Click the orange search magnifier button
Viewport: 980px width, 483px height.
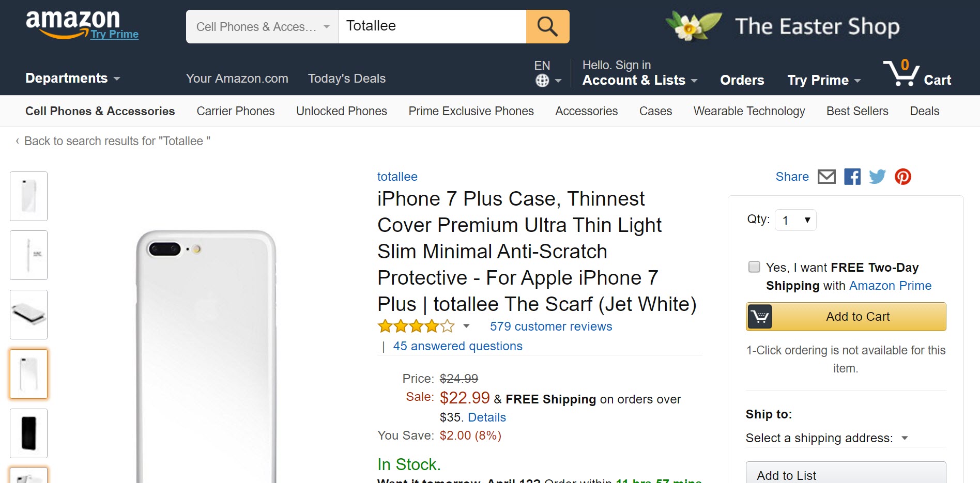[547, 26]
